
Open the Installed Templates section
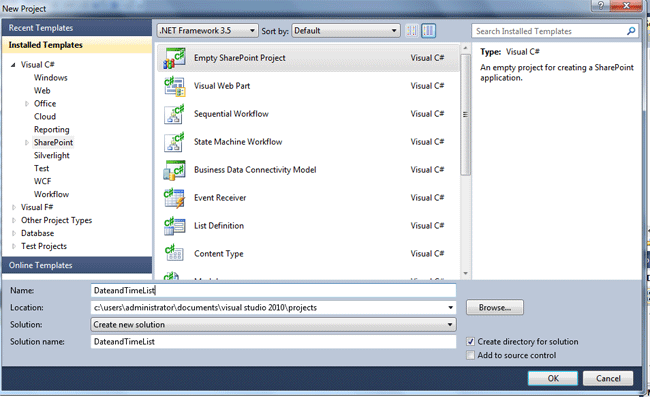[77, 45]
